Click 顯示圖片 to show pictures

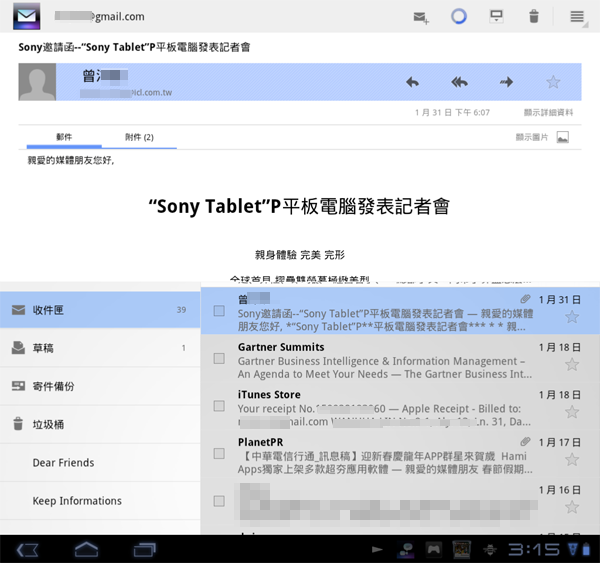coord(532,137)
